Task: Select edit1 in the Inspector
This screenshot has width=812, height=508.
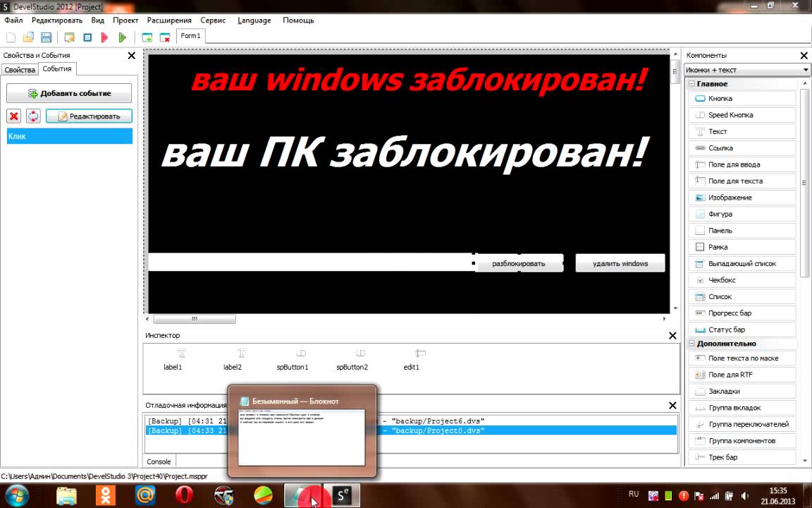Action: [x=412, y=360]
